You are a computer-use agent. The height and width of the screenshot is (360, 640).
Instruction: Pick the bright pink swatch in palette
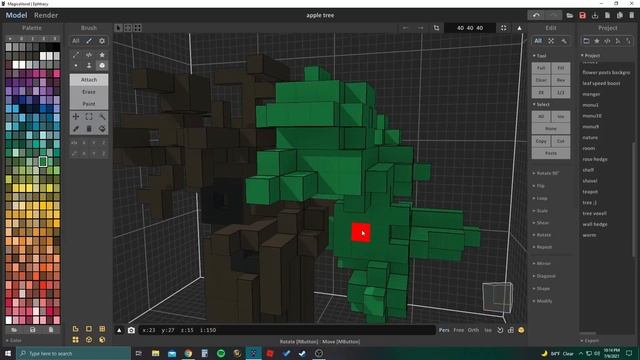click(56, 73)
